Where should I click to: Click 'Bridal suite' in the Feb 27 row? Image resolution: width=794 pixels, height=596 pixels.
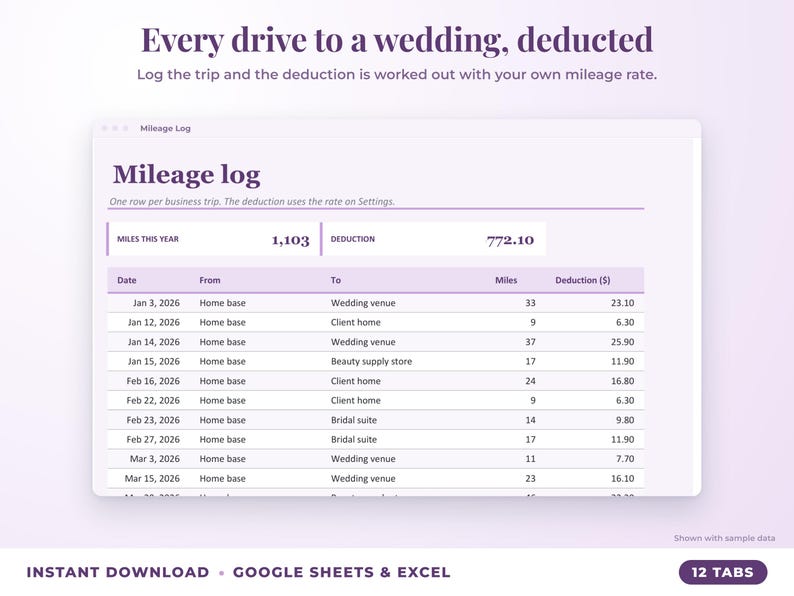[354, 439]
